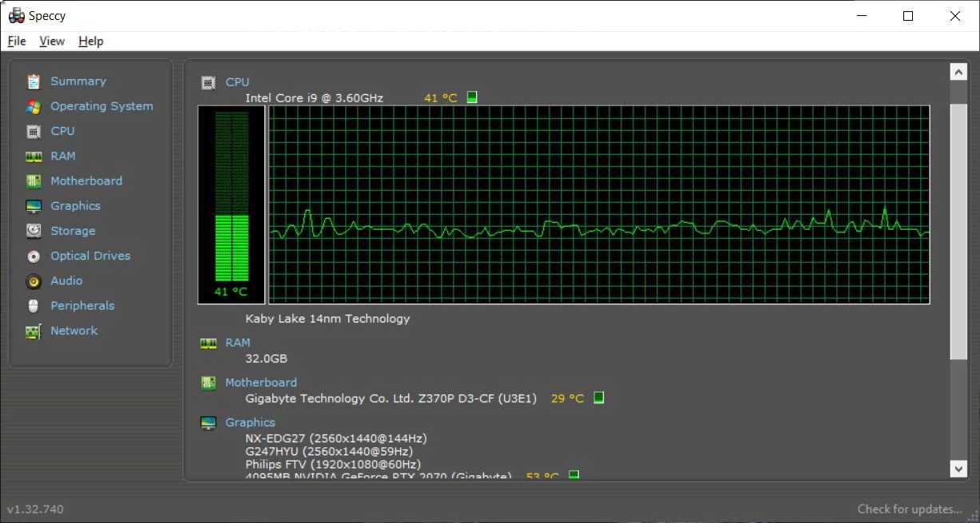The width and height of the screenshot is (980, 523).
Task: Click the Summary clipboard icon in sidebar
Action: pos(34,81)
